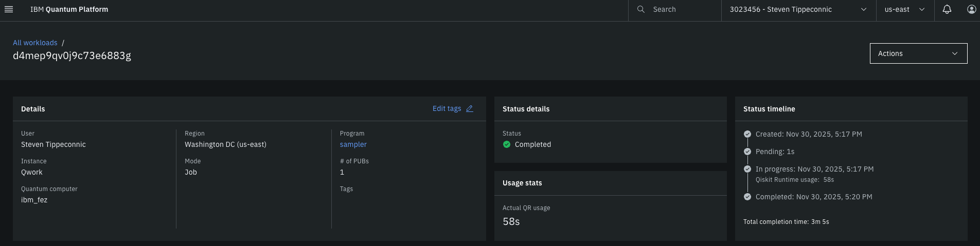This screenshot has height=246, width=980.
Task: Click the pencil icon beside Edit tags
Action: pyautogui.click(x=469, y=109)
